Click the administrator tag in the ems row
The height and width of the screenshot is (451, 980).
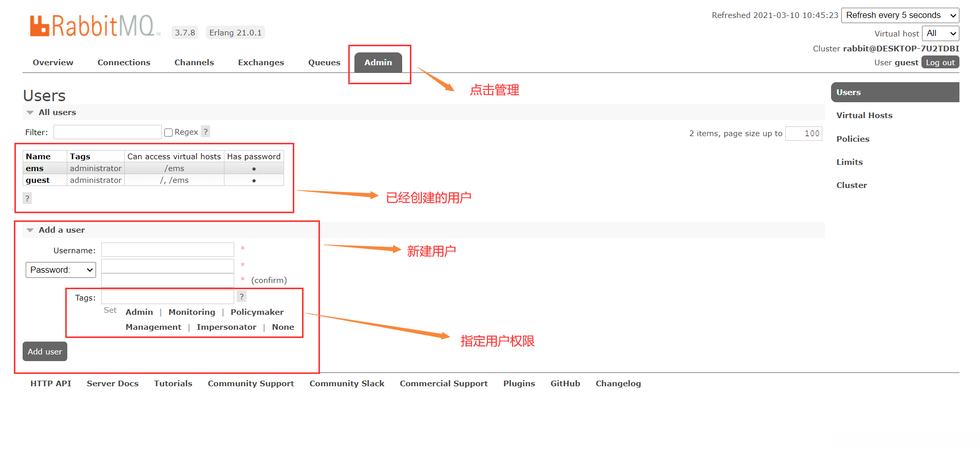coord(96,168)
